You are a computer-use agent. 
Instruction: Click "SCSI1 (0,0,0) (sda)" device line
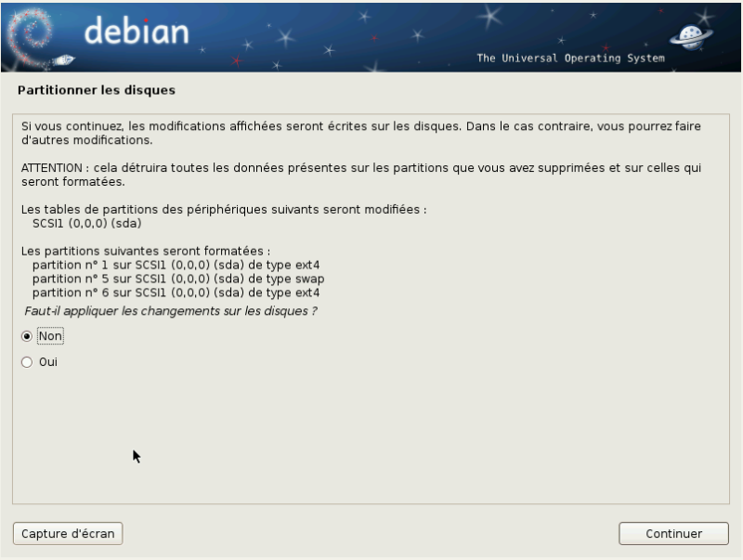click(86, 223)
